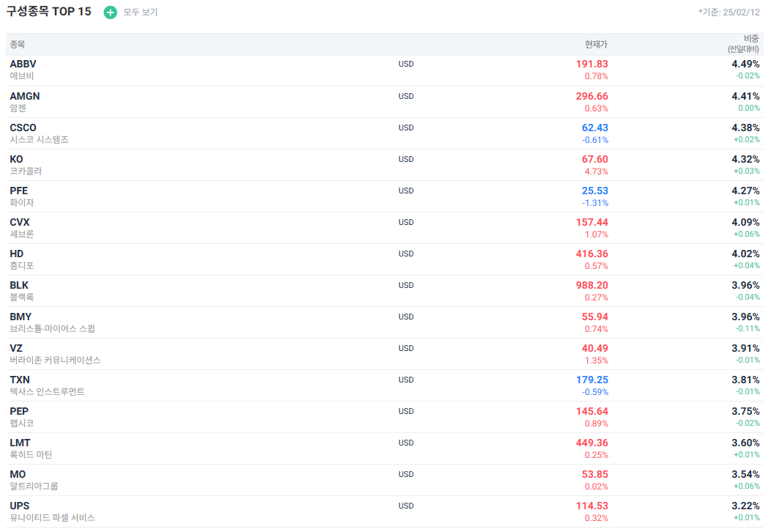Click the 홈디포 company name
771x532 pixels.
point(22,265)
